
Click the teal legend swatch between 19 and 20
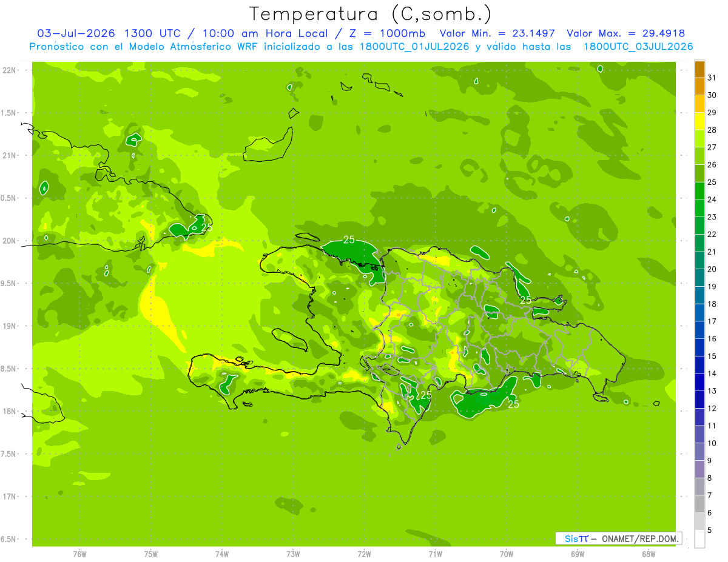click(699, 278)
